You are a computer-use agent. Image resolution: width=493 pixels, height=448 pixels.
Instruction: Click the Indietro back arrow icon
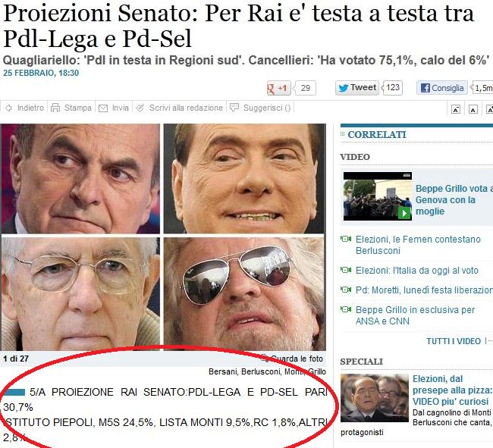pyautogui.click(x=9, y=108)
